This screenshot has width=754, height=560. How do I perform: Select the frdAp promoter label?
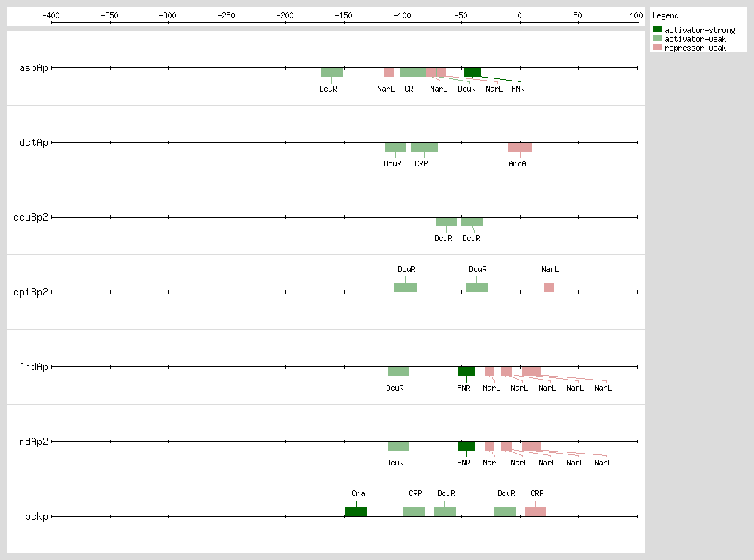[34, 366]
